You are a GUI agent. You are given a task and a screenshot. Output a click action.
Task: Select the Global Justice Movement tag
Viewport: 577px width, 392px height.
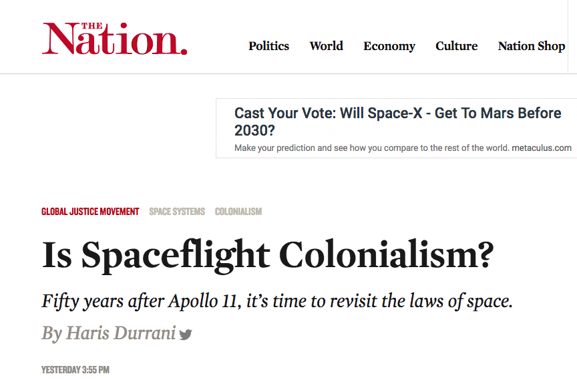(90, 212)
